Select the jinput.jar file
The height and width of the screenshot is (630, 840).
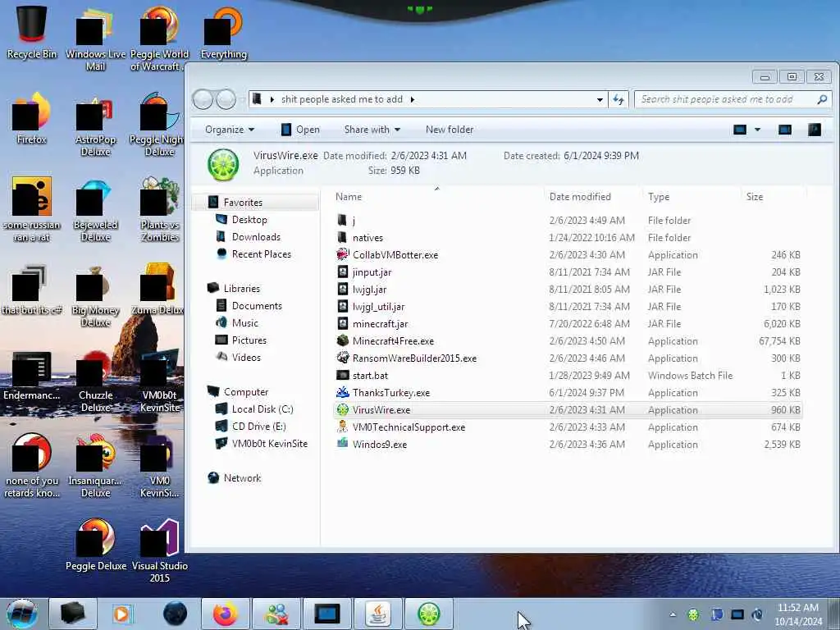pos(567,272)
